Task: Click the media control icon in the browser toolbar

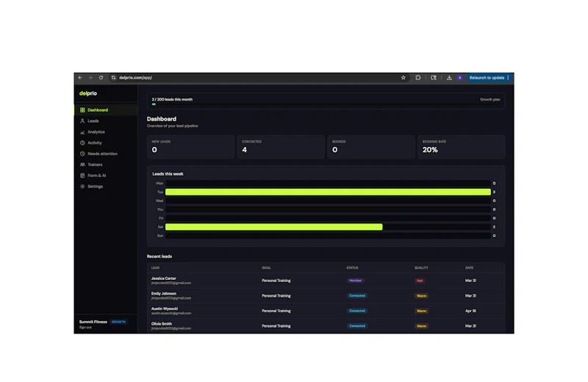Action: pos(434,78)
